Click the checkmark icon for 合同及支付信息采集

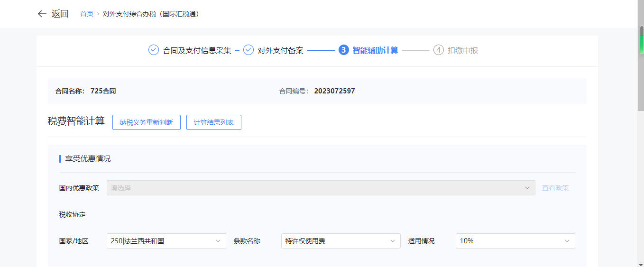(x=154, y=50)
